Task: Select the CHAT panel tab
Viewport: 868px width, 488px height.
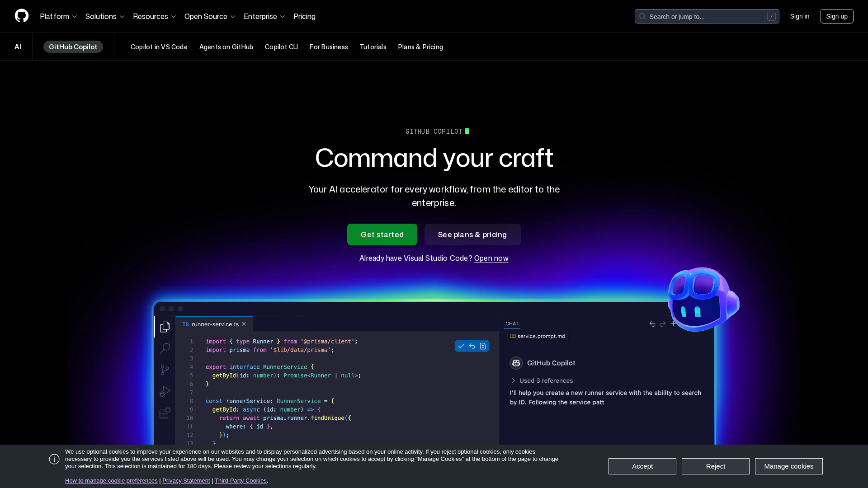Action: (x=512, y=324)
